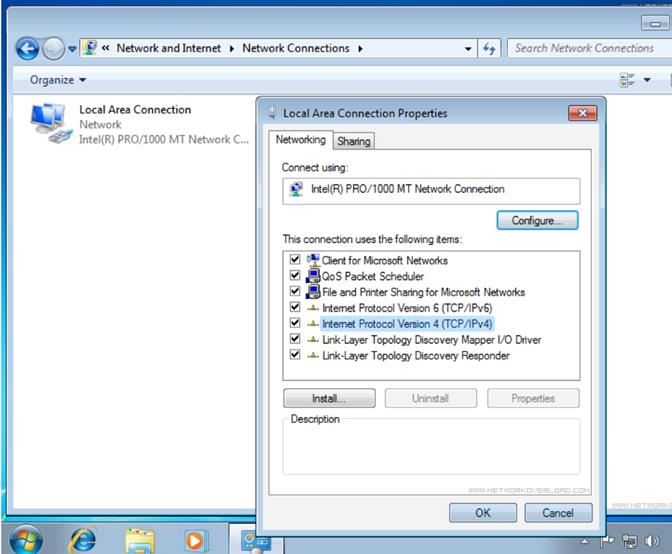Screen dimensions: 672x554
Task: Uncheck Internet Protocol Version 6 checkbox
Action: (x=295, y=307)
